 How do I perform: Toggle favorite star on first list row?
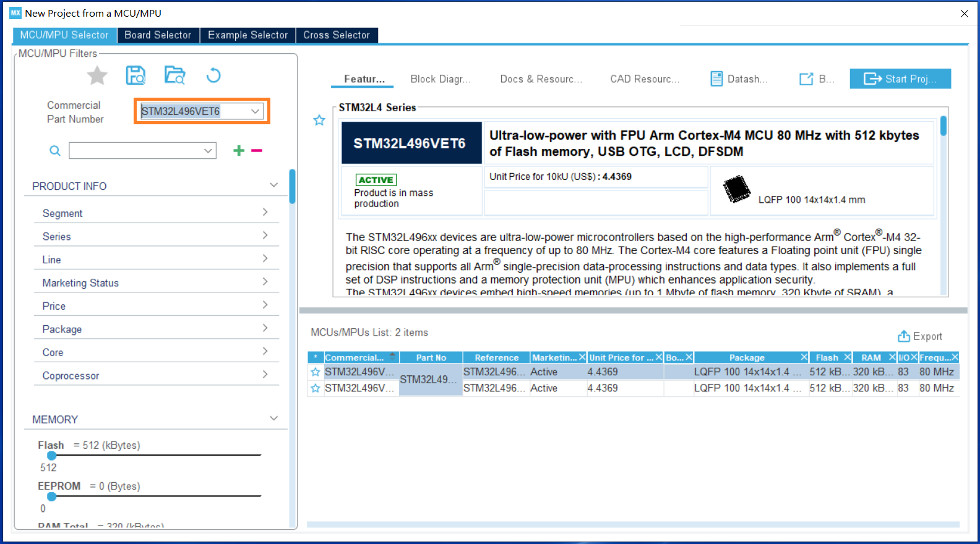[316, 372]
